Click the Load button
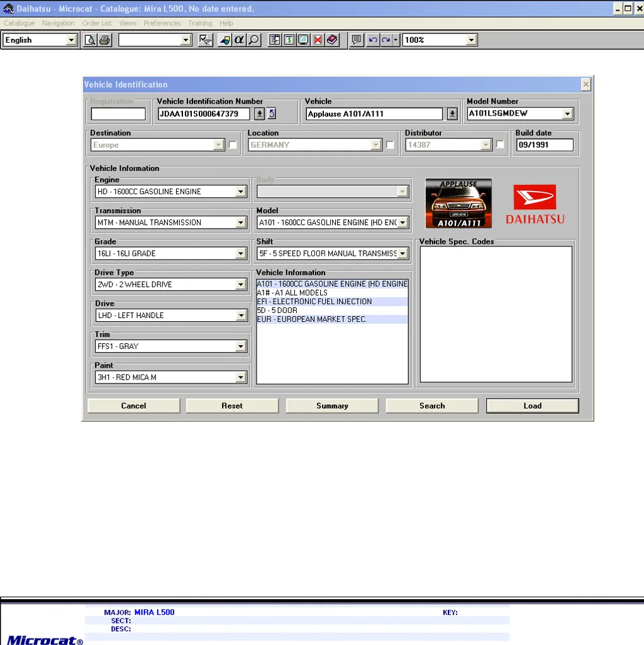 pyautogui.click(x=533, y=405)
